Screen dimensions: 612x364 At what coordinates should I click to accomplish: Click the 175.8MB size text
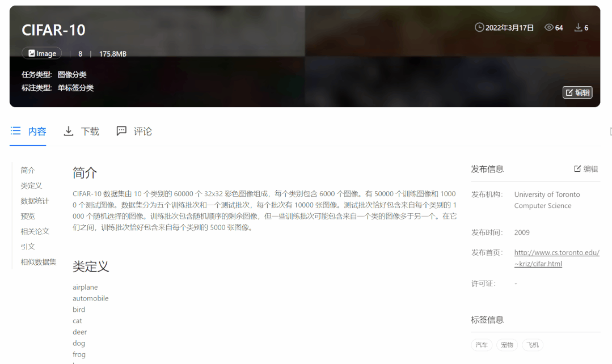tap(113, 54)
